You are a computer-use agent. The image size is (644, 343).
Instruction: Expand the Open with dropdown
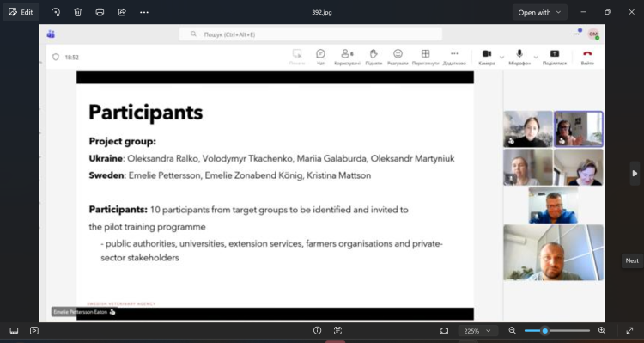click(540, 12)
